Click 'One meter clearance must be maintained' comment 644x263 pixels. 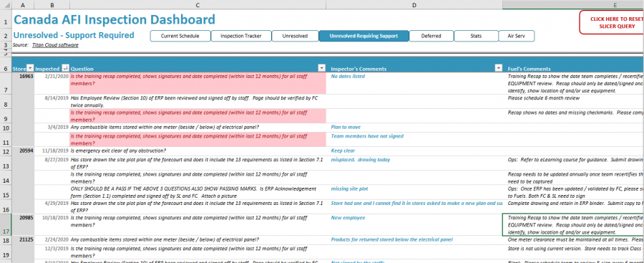pos(575,239)
